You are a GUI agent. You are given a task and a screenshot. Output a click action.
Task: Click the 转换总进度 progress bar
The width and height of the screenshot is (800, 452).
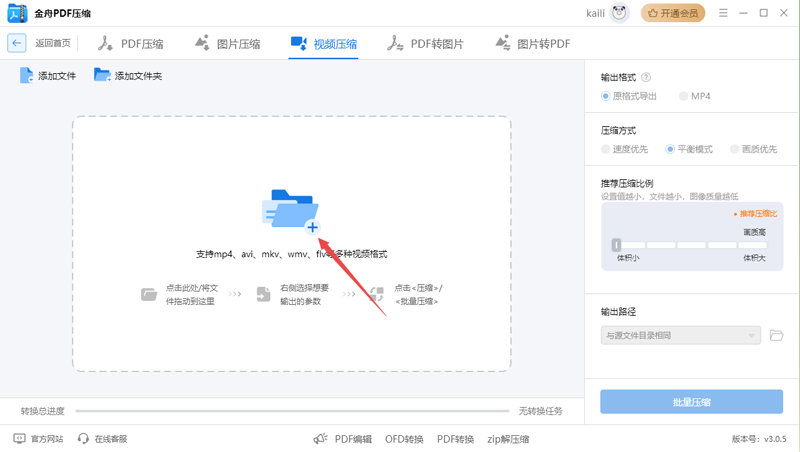click(292, 411)
